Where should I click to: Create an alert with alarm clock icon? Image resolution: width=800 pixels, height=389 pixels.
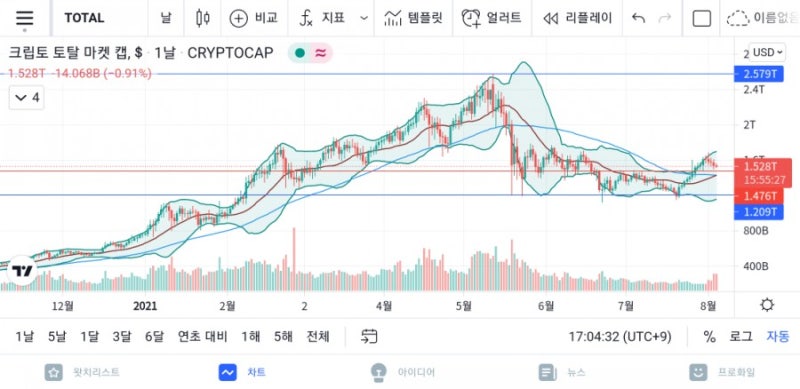pos(471,18)
